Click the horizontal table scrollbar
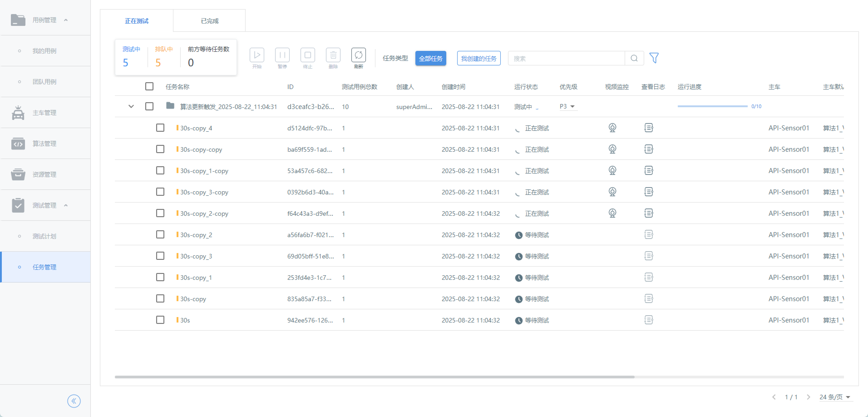This screenshot has width=868, height=417. pos(375,377)
